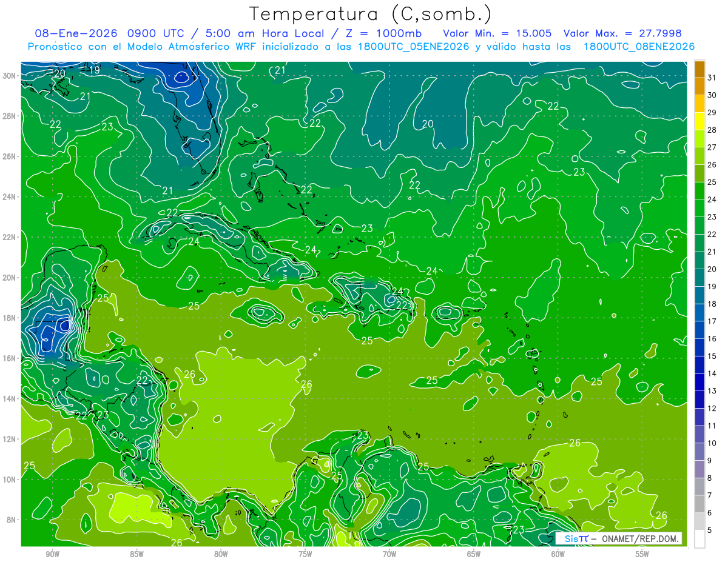Click the contour label "19" near 30N
The image size is (728, 562).
coord(94,70)
